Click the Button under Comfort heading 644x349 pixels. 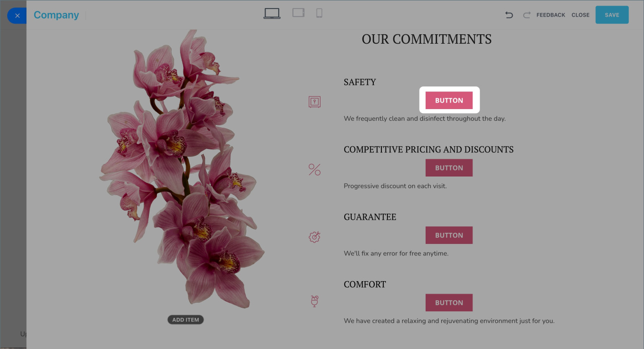click(x=449, y=303)
